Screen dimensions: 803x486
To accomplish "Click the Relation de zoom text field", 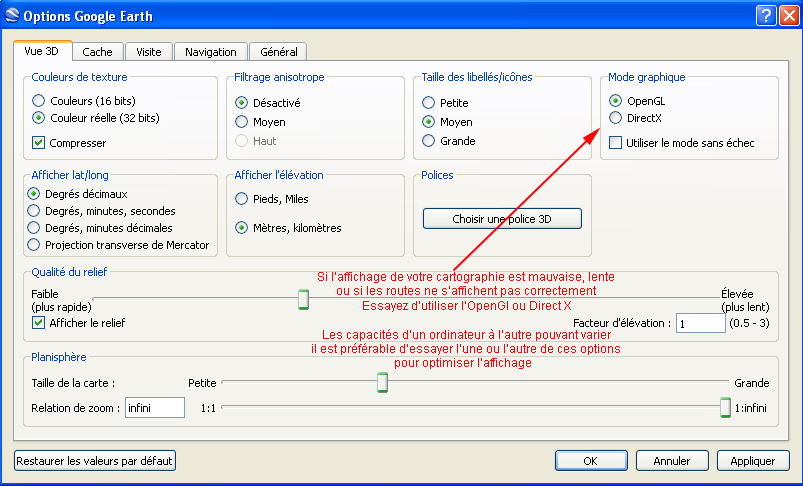I will coord(155,408).
